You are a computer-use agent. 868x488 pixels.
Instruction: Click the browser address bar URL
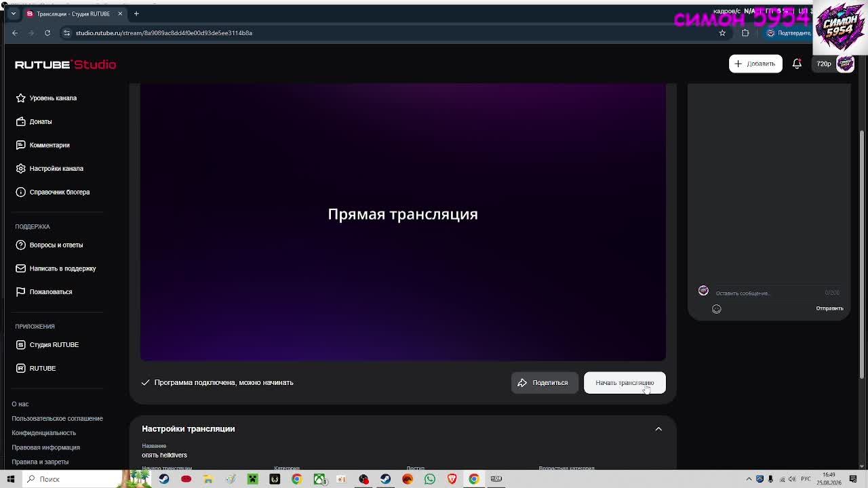(163, 33)
